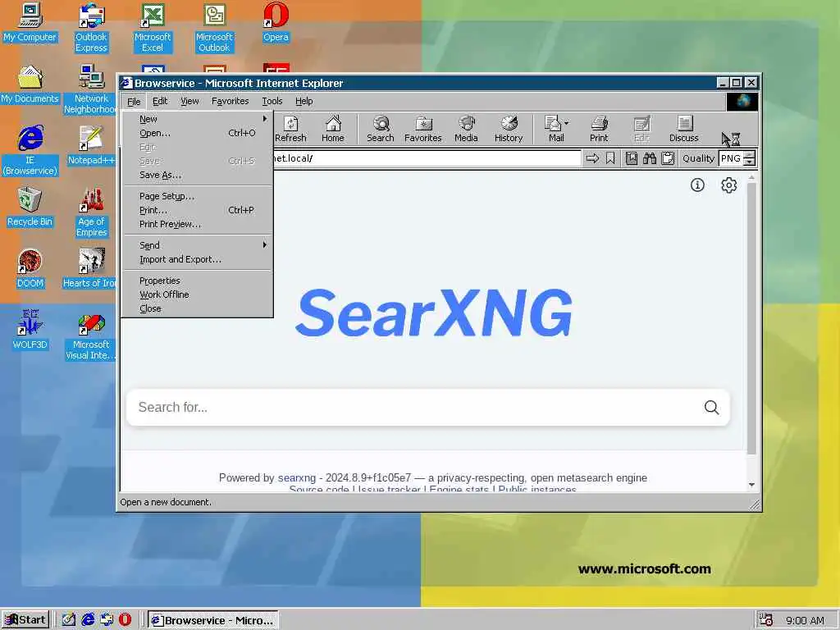This screenshot has width=840, height=630.
Task: Select Print Preview... menu item
Action: [x=198, y=224]
